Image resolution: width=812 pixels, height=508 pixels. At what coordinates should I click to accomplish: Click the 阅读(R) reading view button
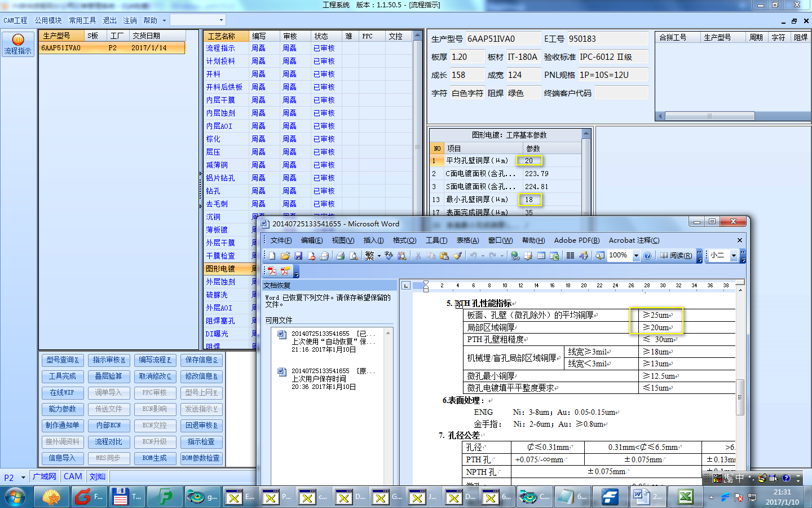click(x=676, y=256)
